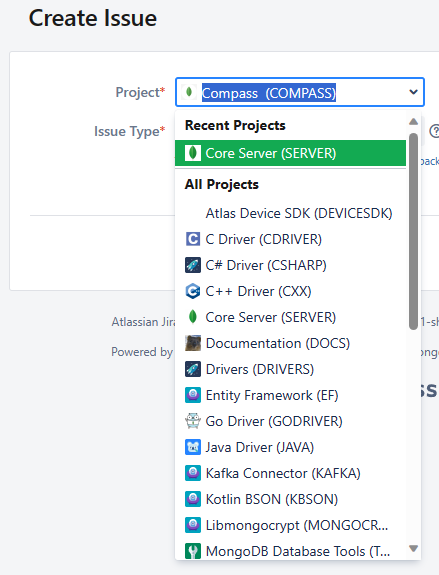Click the Kafka Connector avatar icon
Viewport: 439px width, 575px height.
pyautogui.click(x=193, y=474)
